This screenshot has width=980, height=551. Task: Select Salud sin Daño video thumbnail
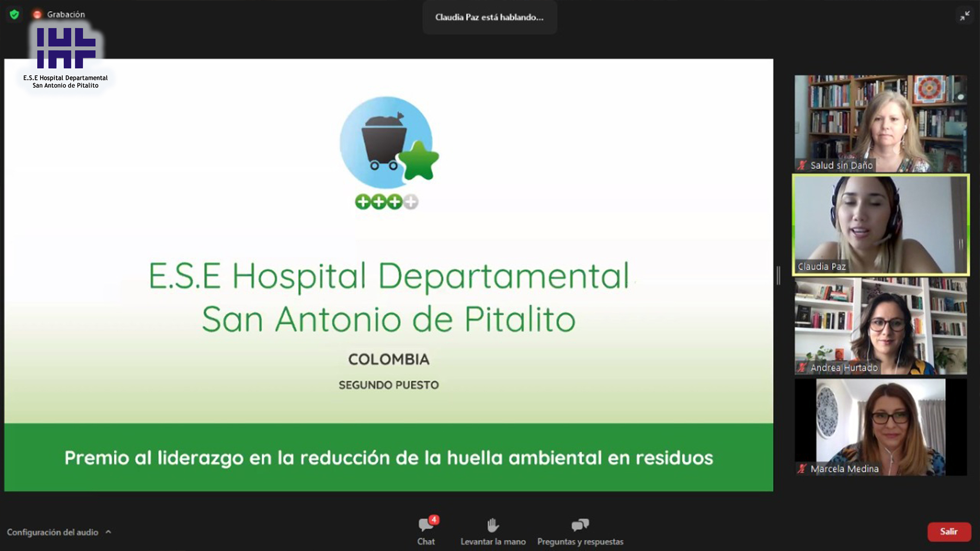coord(880,123)
